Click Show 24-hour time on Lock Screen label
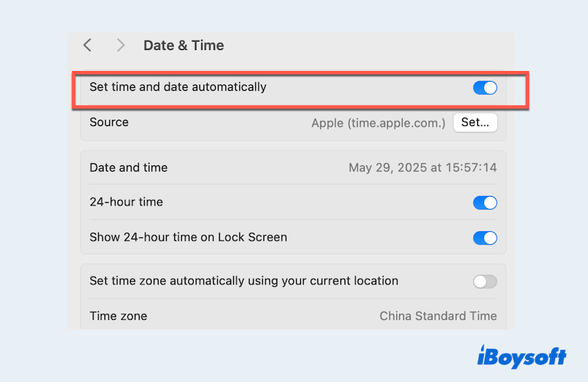 point(188,237)
